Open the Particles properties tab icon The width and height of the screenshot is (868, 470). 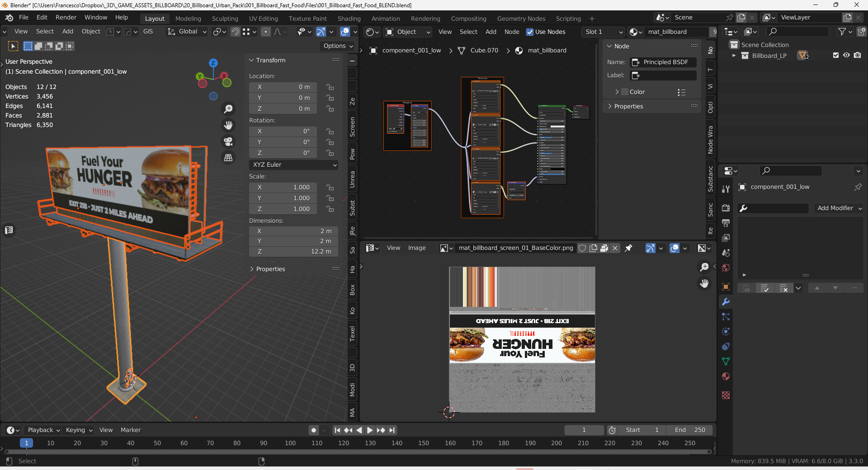726,317
